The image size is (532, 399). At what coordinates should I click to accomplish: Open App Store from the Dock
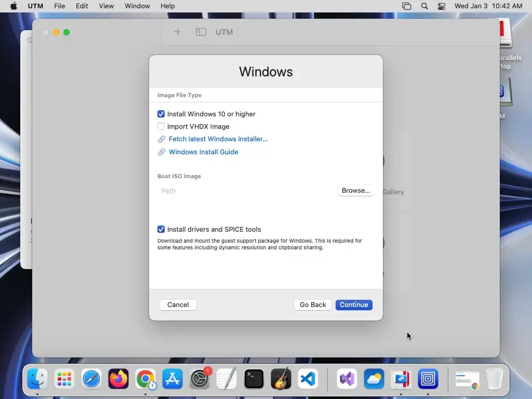pyautogui.click(x=172, y=379)
